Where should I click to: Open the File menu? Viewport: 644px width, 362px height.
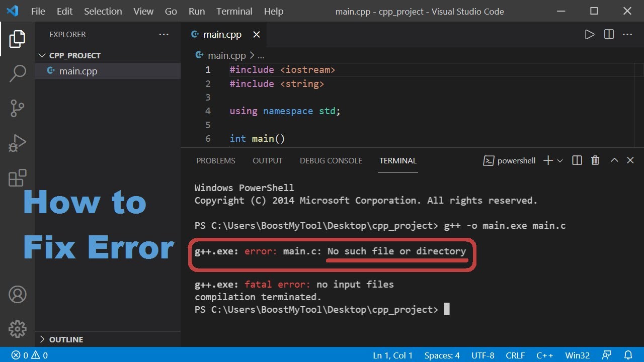coord(38,11)
